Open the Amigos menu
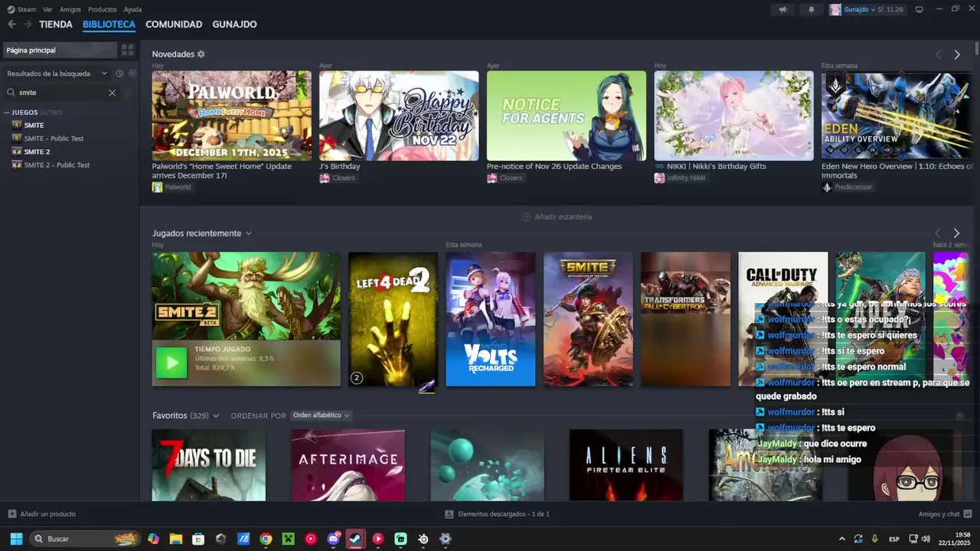980x551 pixels. 70,9
